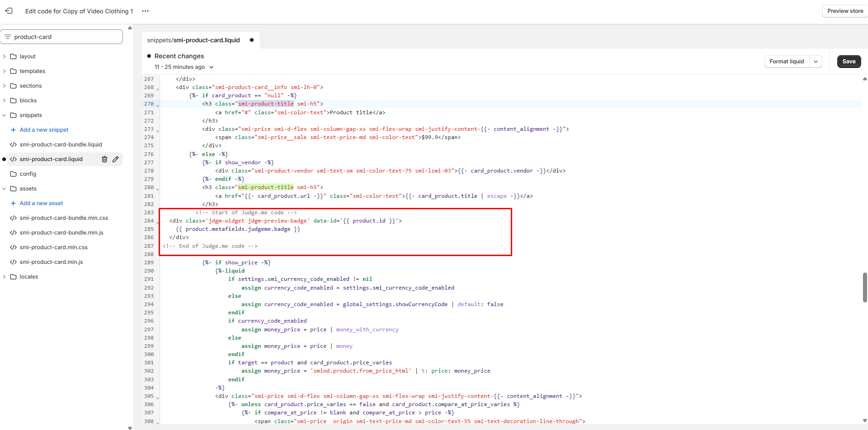This screenshot has height=430, width=868.
Task: Click the code editor vertical scrollbar thumb
Action: pos(865,287)
